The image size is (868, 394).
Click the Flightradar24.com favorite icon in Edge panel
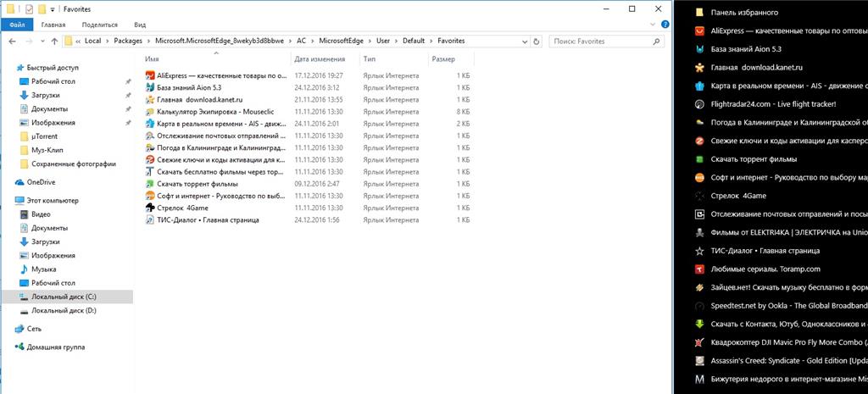(699, 104)
